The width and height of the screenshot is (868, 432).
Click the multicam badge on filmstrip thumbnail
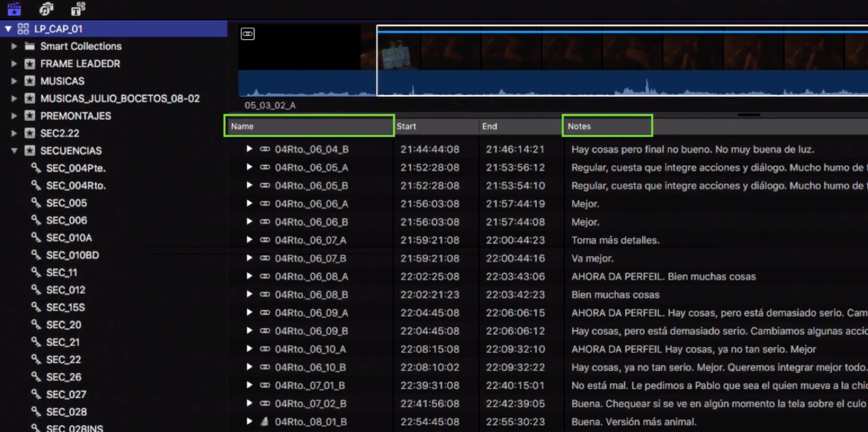[x=248, y=34]
